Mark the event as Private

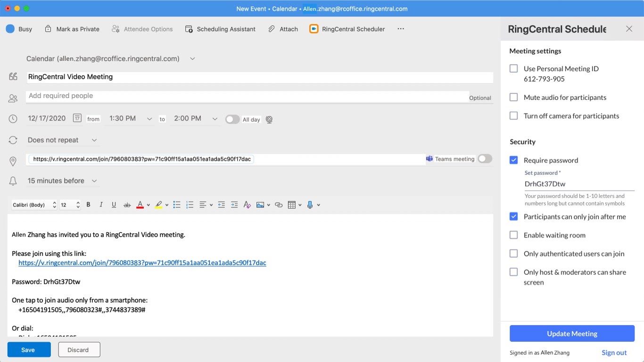(72, 29)
